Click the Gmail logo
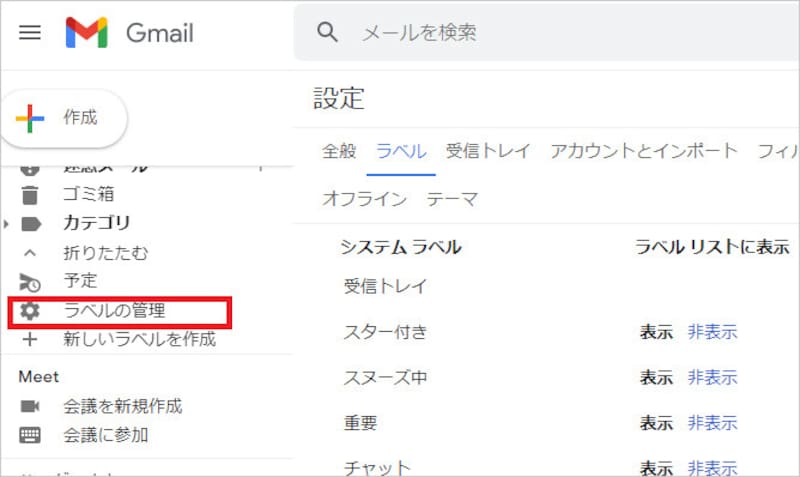The image size is (800, 477). (x=87, y=33)
